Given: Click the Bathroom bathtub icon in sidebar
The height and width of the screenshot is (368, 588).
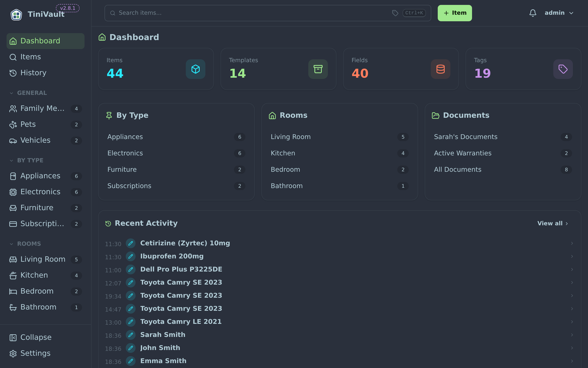Looking at the screenshot, I should tap(13, 307).
